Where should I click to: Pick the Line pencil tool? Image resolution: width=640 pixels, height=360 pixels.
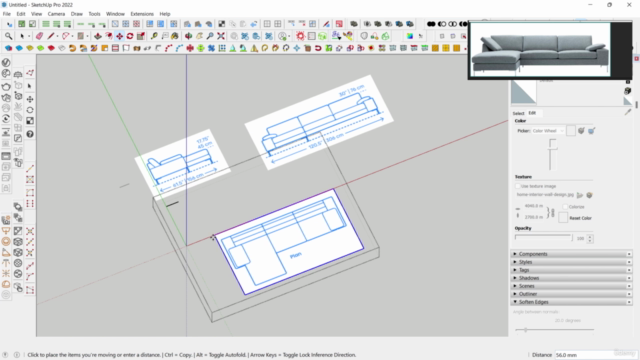[x=51, y=36]
